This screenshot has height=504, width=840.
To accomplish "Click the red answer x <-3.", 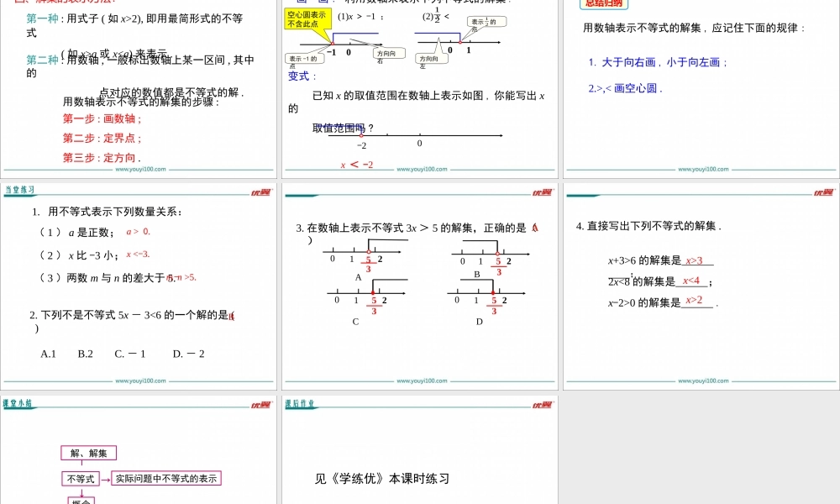I will [138, 254].
